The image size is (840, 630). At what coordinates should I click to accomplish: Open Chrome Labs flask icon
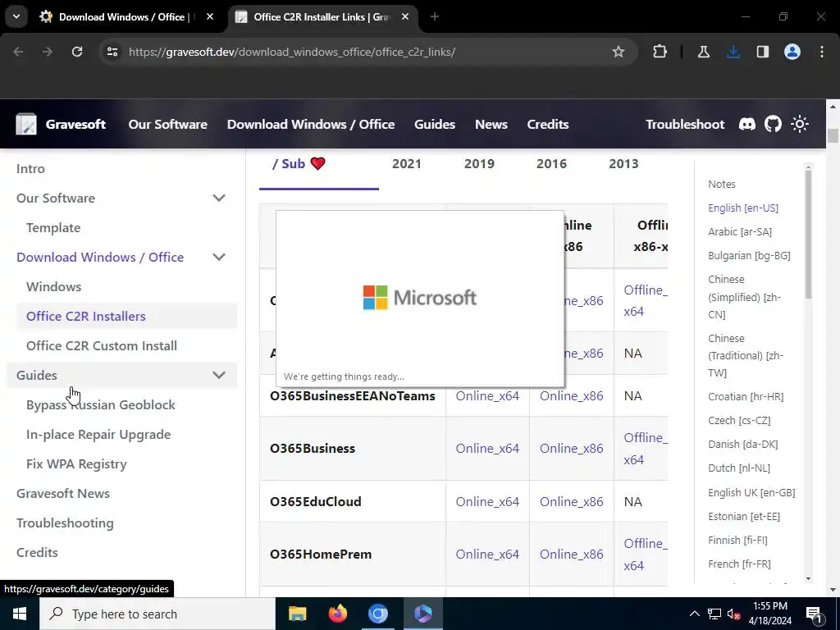[x=703, y=52]
